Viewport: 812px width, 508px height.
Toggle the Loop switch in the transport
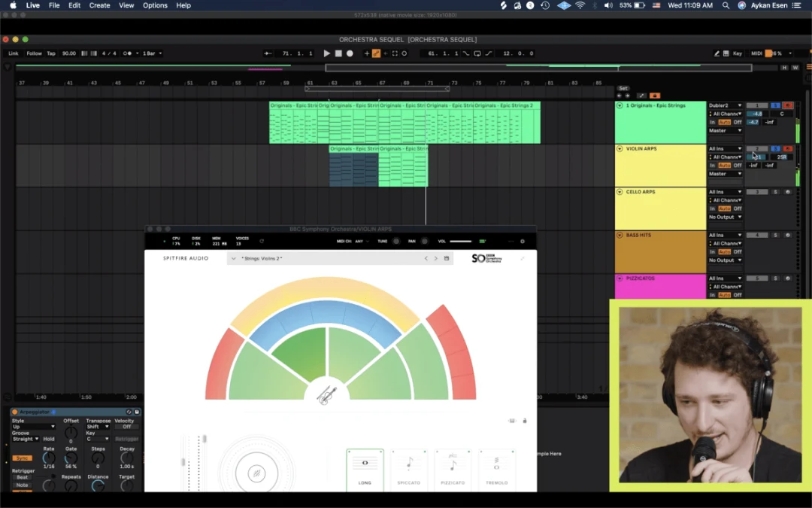[x=477, y=53]
